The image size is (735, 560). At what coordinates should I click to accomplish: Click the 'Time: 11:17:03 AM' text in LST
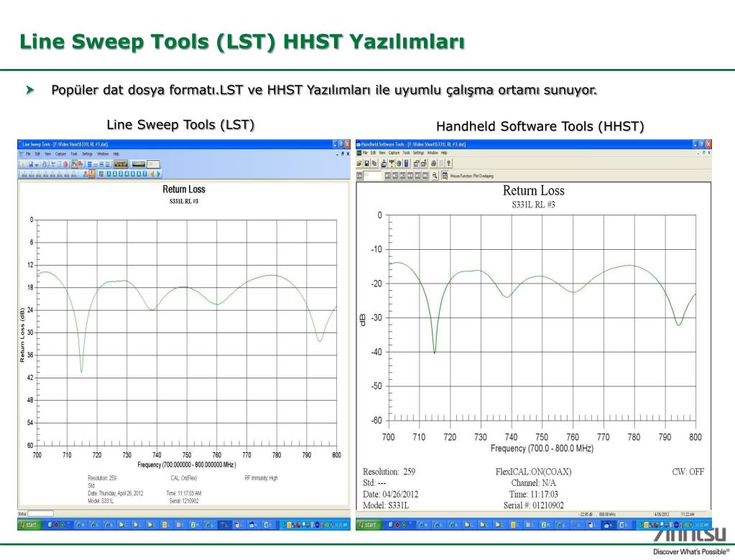click(x=184, y=493)
